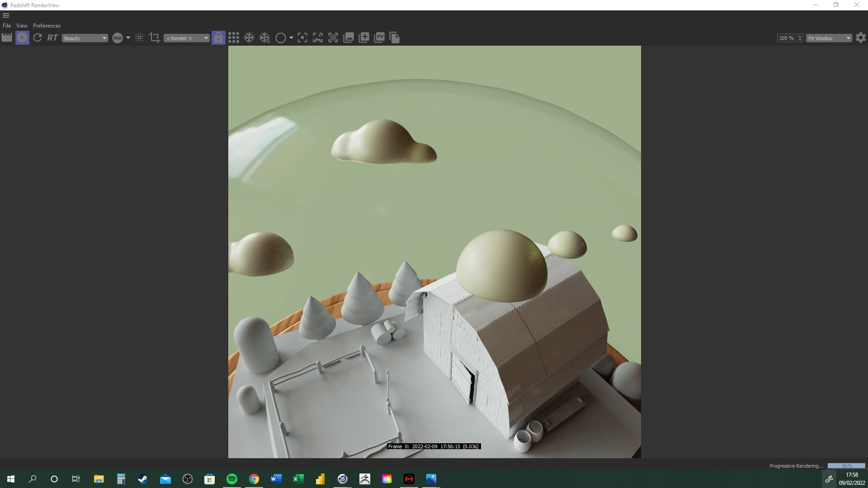Screen dimensions: 868x488
Task: Open the Preferences menu
Action: [x=47, y=26]
